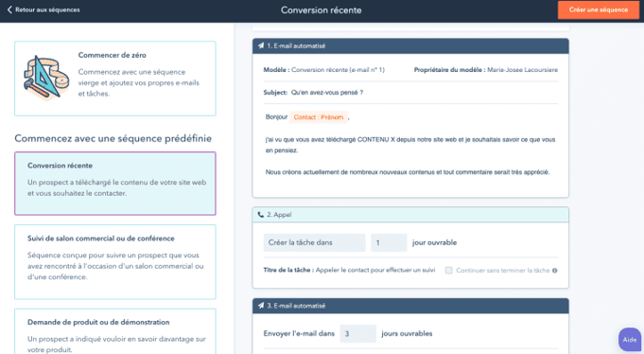Click paragraph starting Nous créons actuellement

click(408, 172)
